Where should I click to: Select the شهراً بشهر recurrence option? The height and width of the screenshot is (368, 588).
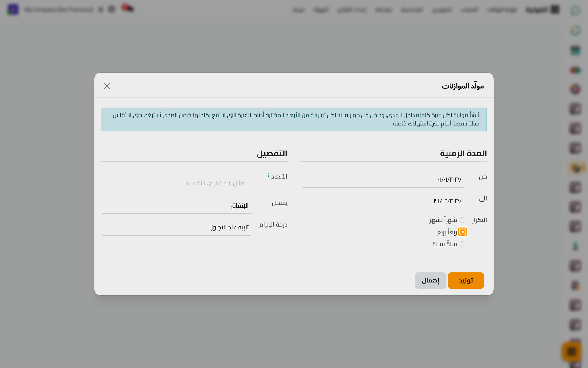(x=463, y=220)
